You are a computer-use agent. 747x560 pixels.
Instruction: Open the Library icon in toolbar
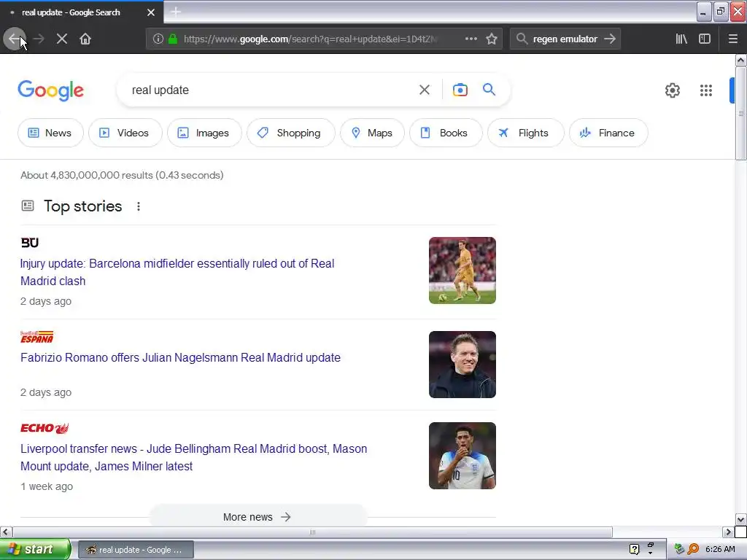coord(681,39)
